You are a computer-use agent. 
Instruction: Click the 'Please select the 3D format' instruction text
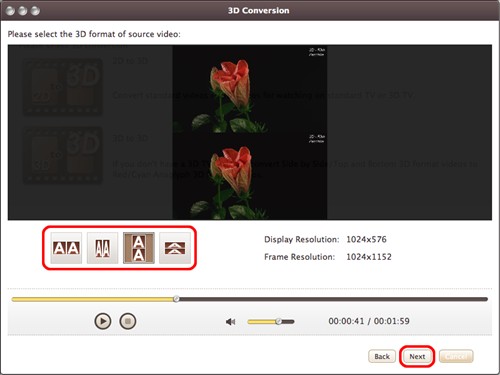(94, 34)
